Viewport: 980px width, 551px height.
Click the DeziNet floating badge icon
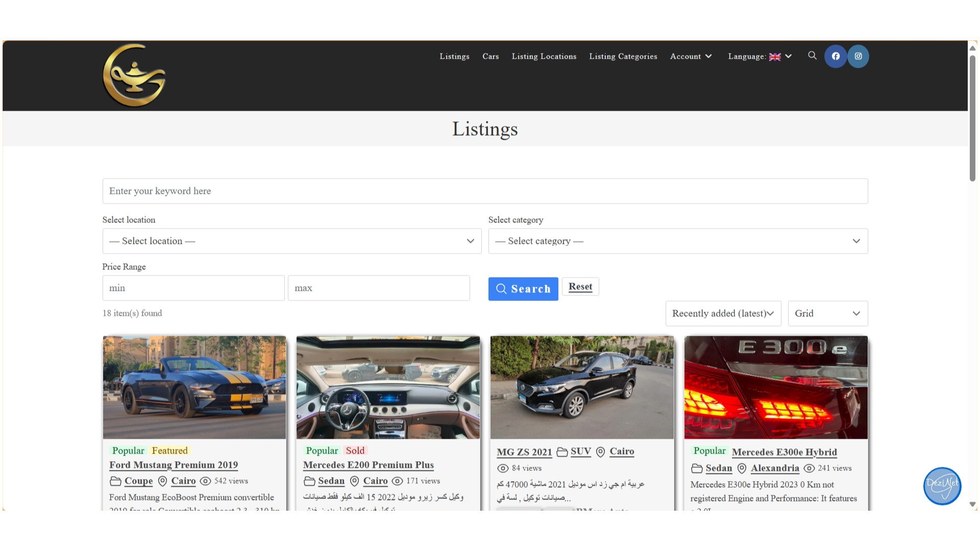tap(942, 486)
